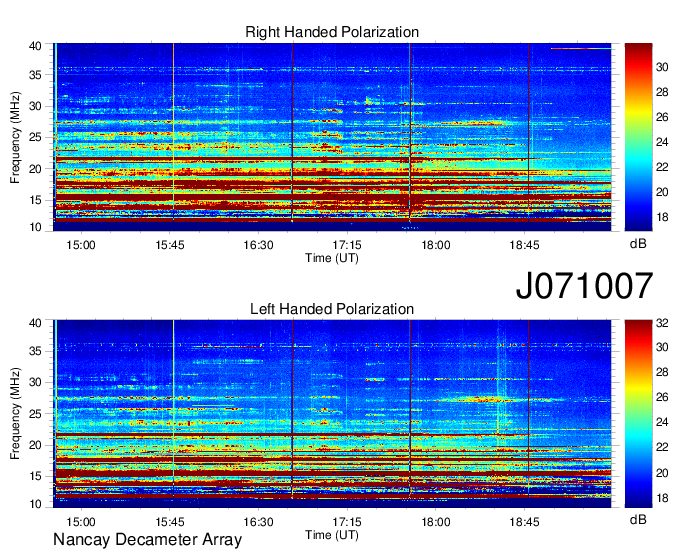The width and height of the screenshot is (680, 552).
Task: Click the 18:00 time tick of Right Handed plot
Action: (x=436, y=245)
